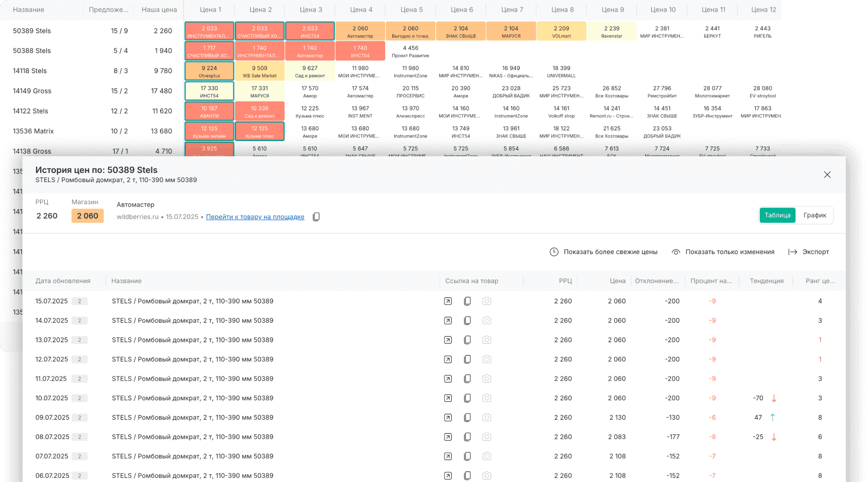
Task: Select the 9 224 Otvesplus price cell
Action: (x=209, y=71)
